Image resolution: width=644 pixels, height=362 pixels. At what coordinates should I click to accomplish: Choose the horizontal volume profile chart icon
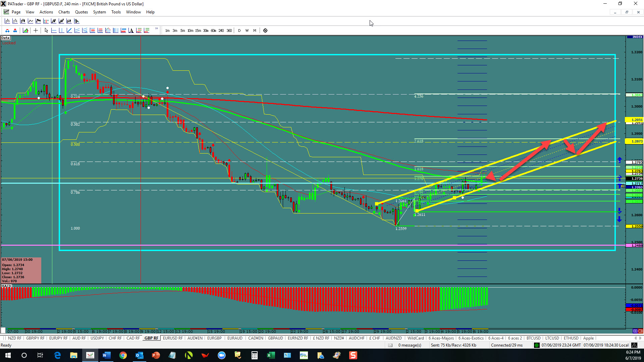point(77,21)
